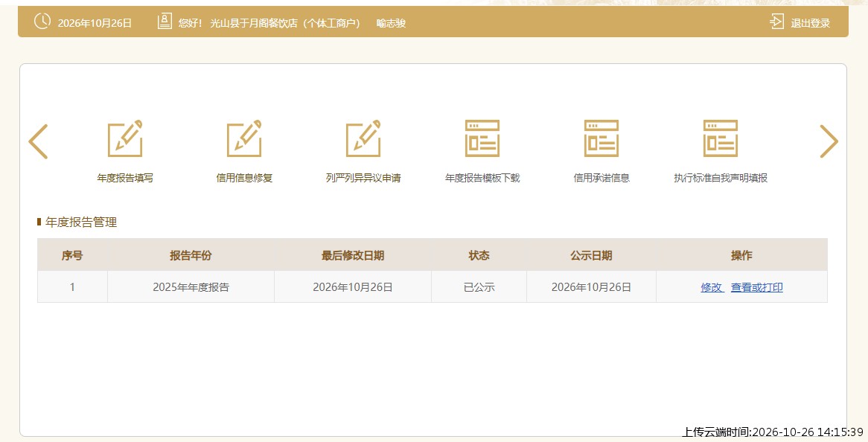Screen dimensions: 868x442
Task: Open the 列严列异异议申请 pencil icon
Action: [363, 138]
